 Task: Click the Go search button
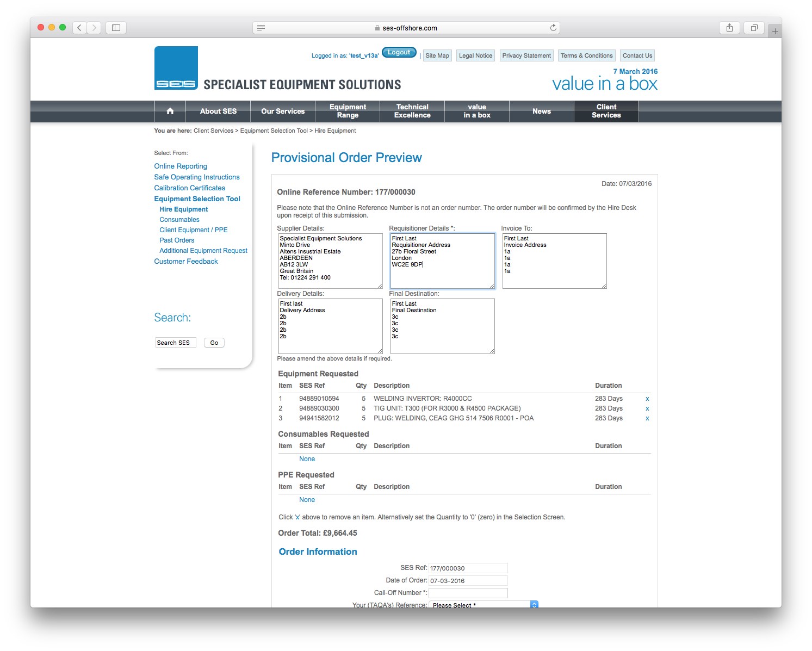[x=214, y=343]
